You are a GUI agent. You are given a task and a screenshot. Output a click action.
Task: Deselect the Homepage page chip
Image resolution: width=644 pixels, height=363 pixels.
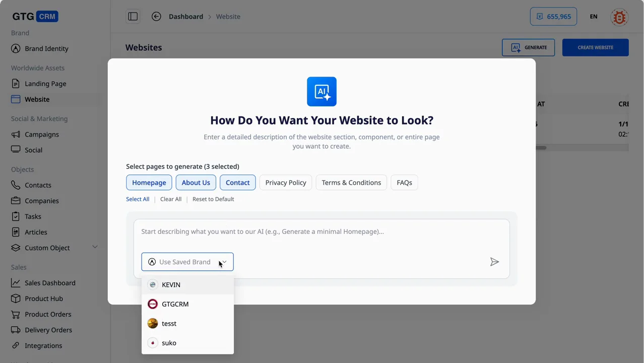pyautogui.click(x=149, y=183)
